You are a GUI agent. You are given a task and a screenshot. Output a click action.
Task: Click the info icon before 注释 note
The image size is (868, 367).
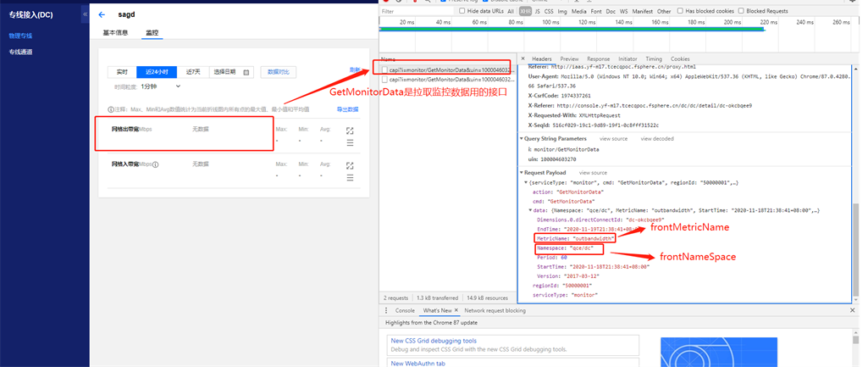111,110
